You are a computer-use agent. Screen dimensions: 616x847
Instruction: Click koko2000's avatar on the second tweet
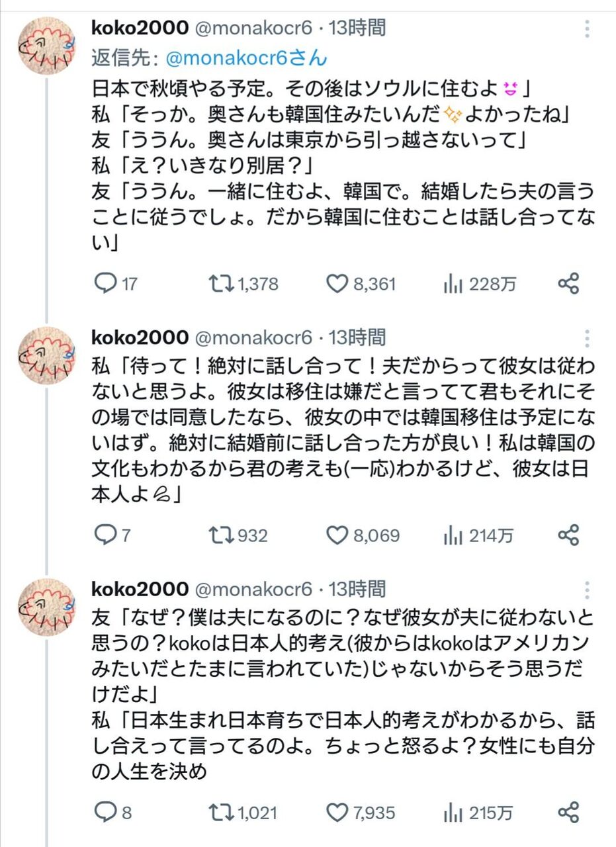46,356
